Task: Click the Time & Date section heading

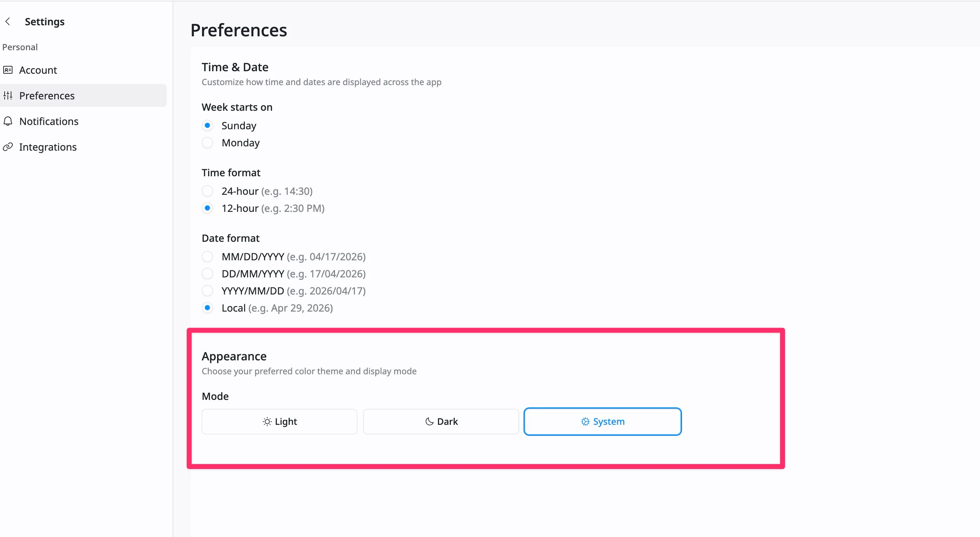Action: 235,67
